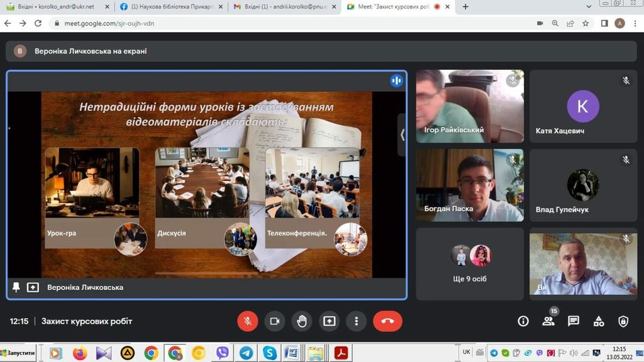Open the host controls lock icon

pos(623,321)
